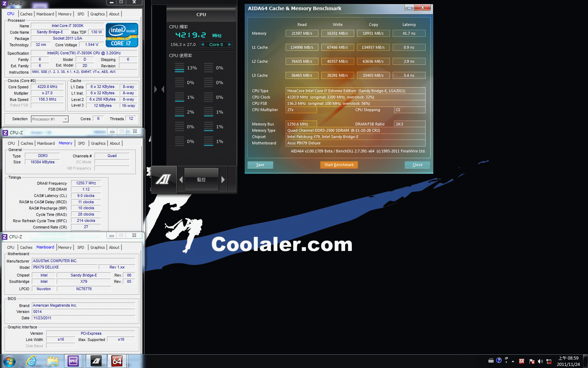Click the left-pointing collapse arrow beside the AI Suite CPU panel
Viewport: 588px width, 368px height.
[x=163, y=89]
